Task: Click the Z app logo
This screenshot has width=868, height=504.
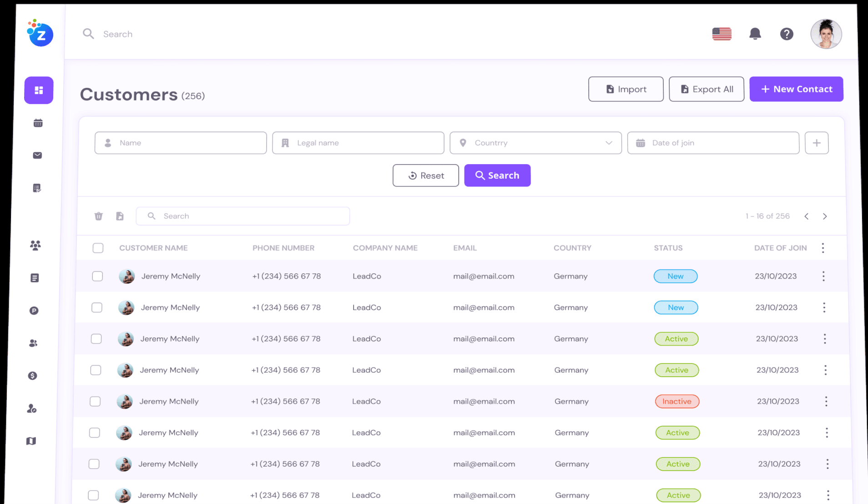Action: pos(40,33)
